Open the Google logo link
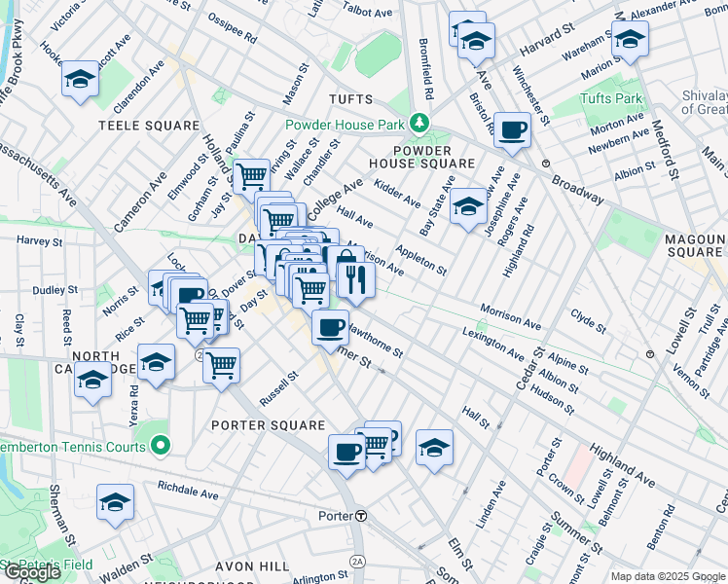 coord(31,572)
